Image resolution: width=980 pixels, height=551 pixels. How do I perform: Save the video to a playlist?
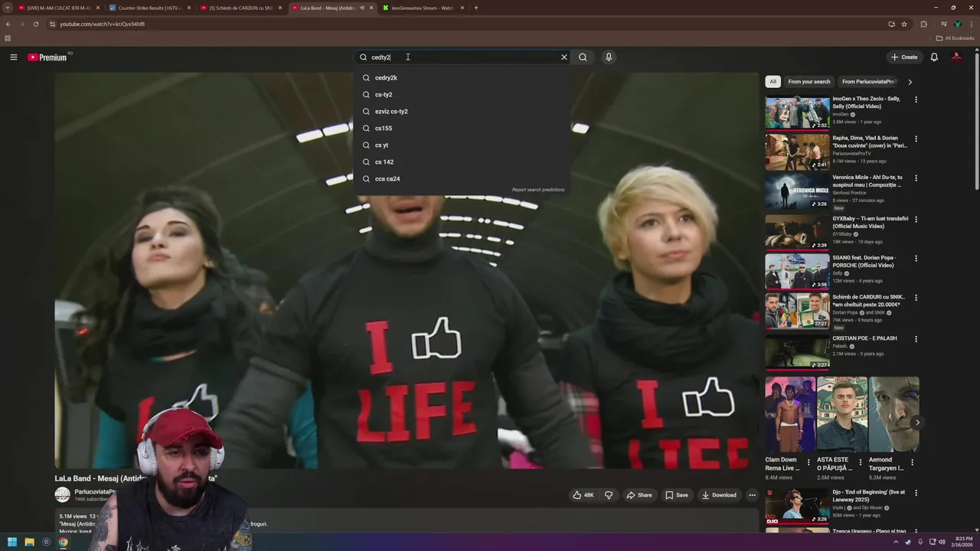click(x=677, y=495)
